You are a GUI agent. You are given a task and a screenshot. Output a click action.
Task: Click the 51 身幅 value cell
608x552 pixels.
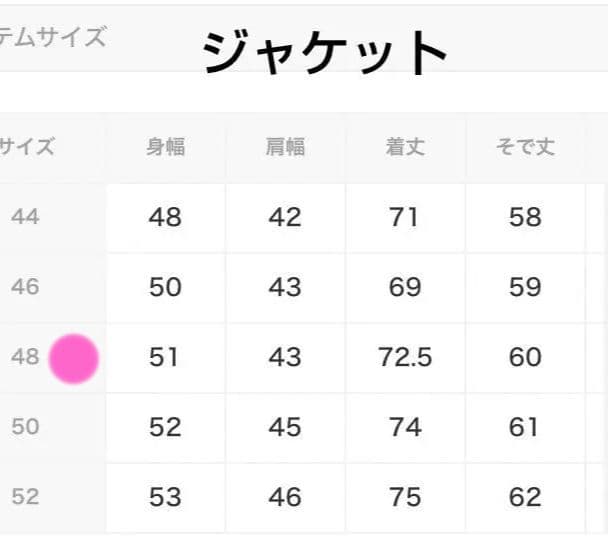(x=165, y=357)
